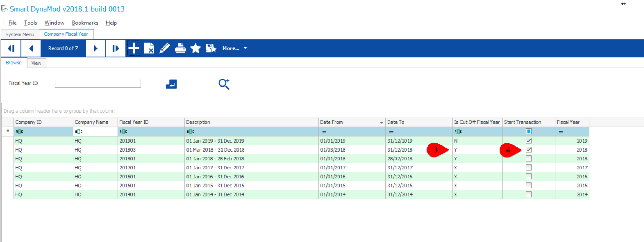Click the filter row funnel icon
Viewport: 644px width, 242px height.
(x=8, y=131)
